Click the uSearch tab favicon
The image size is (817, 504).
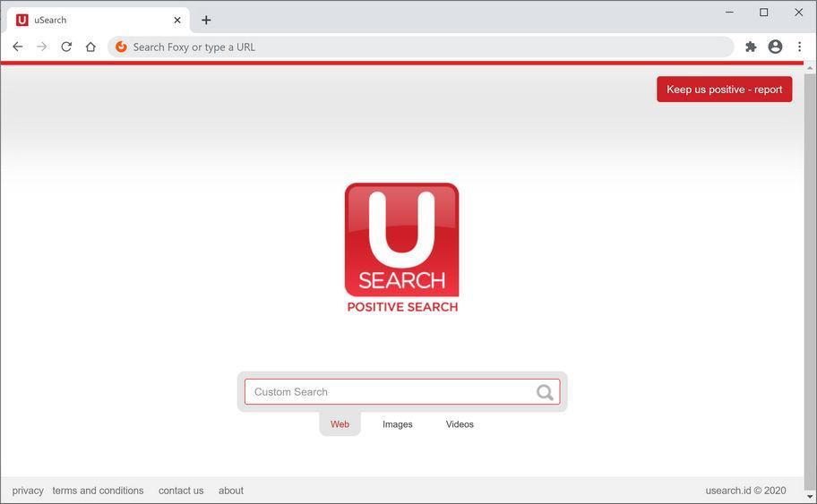click(x=21, y=20)
